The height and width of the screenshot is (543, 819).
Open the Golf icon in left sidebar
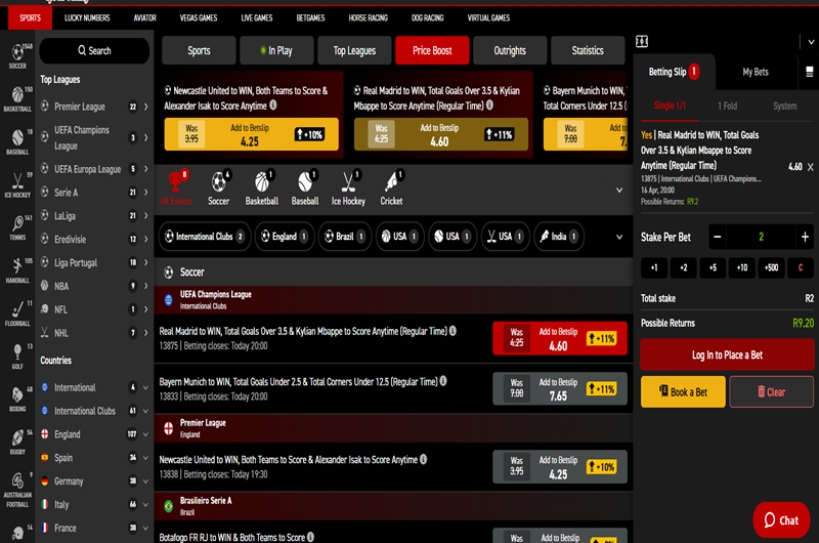(x=17, y=356)
